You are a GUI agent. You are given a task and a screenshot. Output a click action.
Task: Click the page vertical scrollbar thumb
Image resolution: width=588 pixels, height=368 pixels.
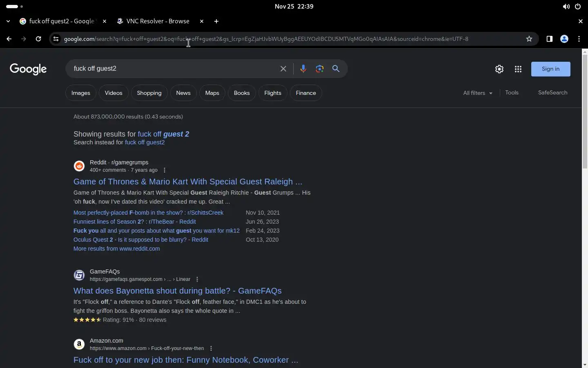click(x=585, y=111)
